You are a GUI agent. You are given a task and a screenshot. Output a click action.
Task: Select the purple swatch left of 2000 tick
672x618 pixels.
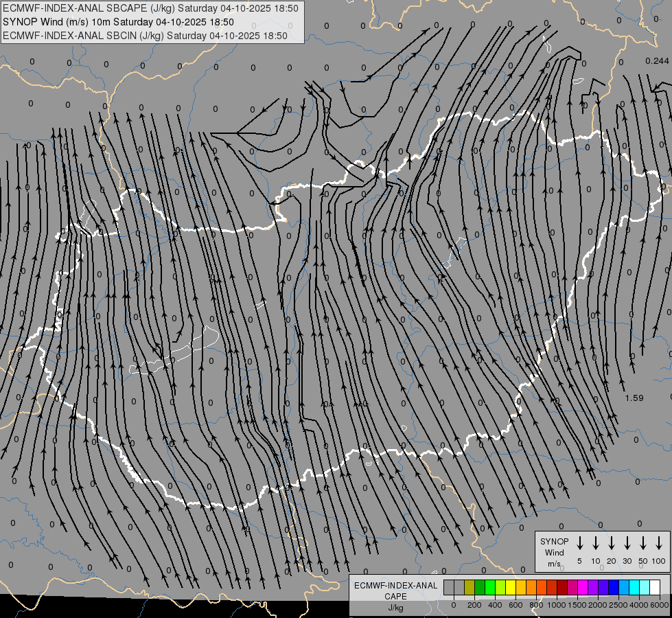tap(594, 587)
